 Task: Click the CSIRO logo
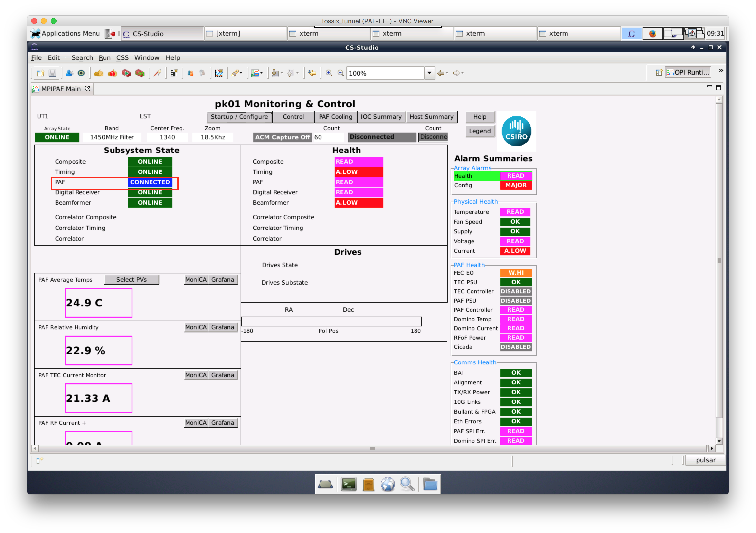[516, 131]
